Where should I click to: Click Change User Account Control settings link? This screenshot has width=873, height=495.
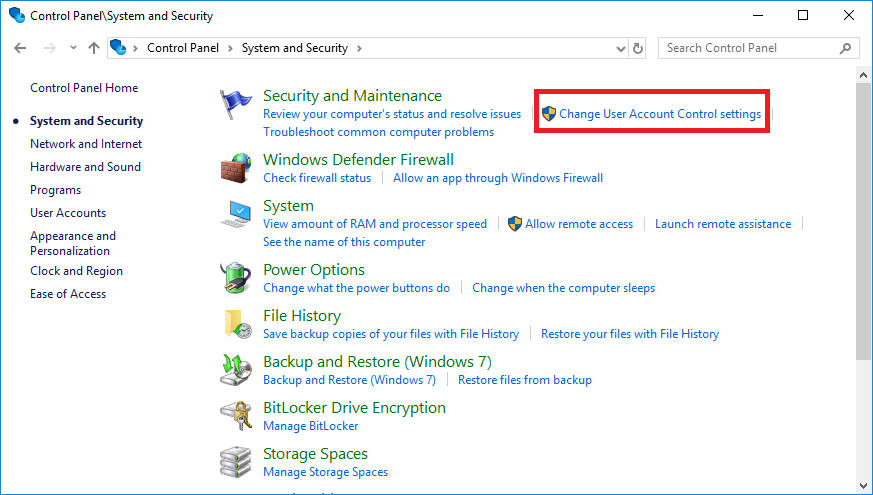tap(660, 114)
